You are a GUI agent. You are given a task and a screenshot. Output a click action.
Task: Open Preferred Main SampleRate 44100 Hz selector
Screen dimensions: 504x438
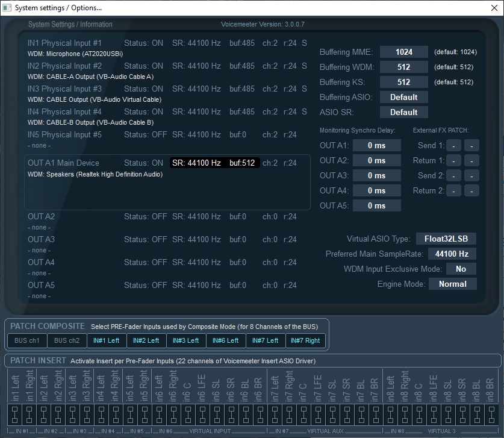[x=452, y=254]
